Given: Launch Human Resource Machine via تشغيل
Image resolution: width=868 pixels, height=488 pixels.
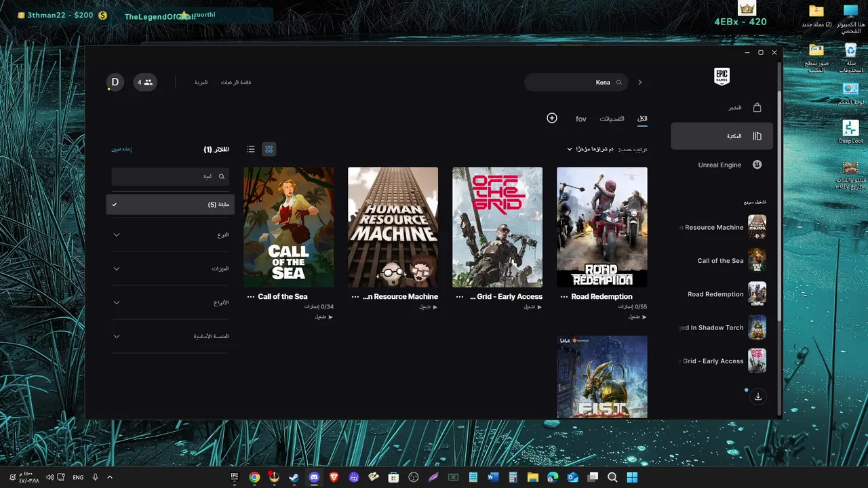Looking at the screenshot, I should [x=429, y=307].
